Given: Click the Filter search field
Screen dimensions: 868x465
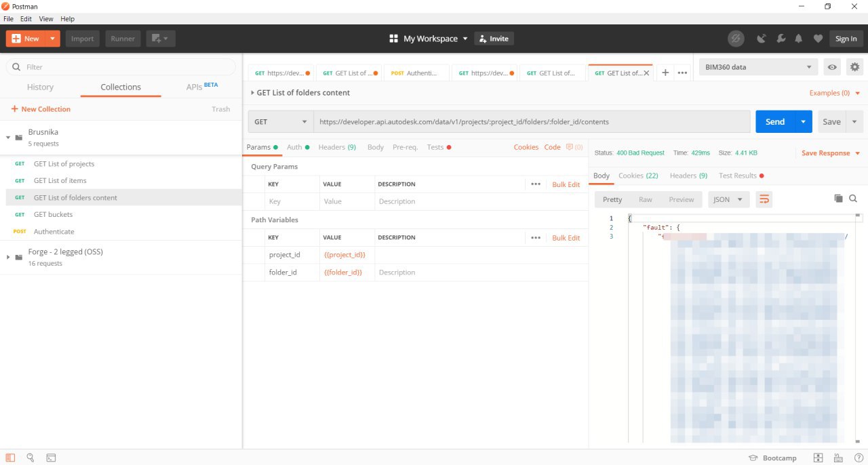Looking at the screenshot, I should click(121, 67).
